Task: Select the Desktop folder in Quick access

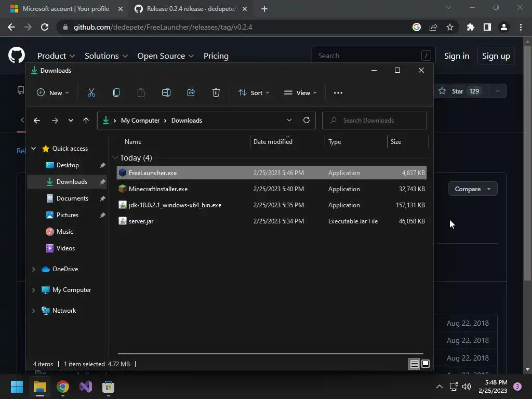Action: (x=67, y=165)
